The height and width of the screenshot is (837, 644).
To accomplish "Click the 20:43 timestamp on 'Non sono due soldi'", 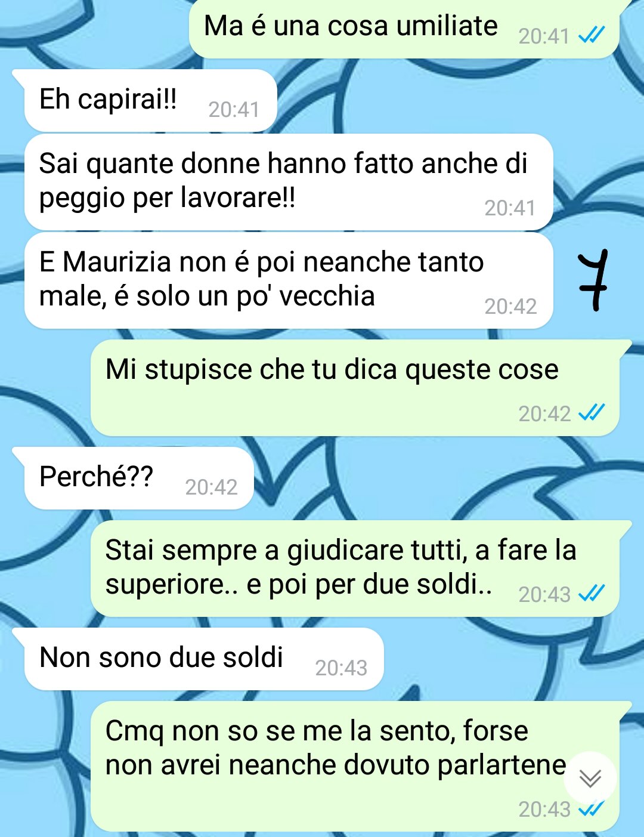I will (x=341, y=668).
